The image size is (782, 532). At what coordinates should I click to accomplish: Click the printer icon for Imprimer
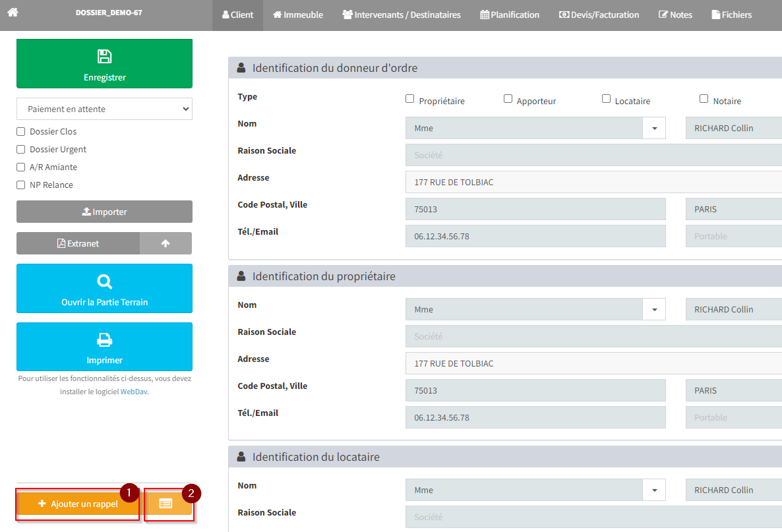click(104, 340)
